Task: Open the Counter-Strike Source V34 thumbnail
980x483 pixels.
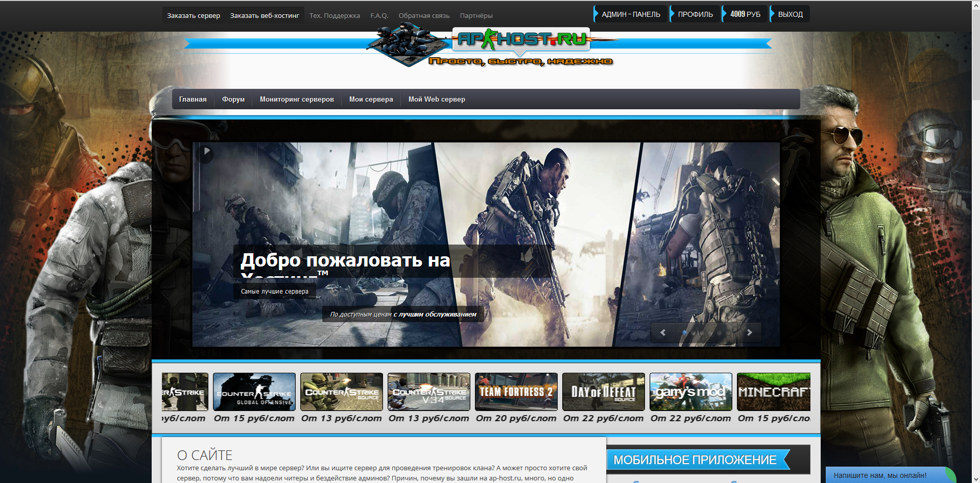Action: pos(429,392)
